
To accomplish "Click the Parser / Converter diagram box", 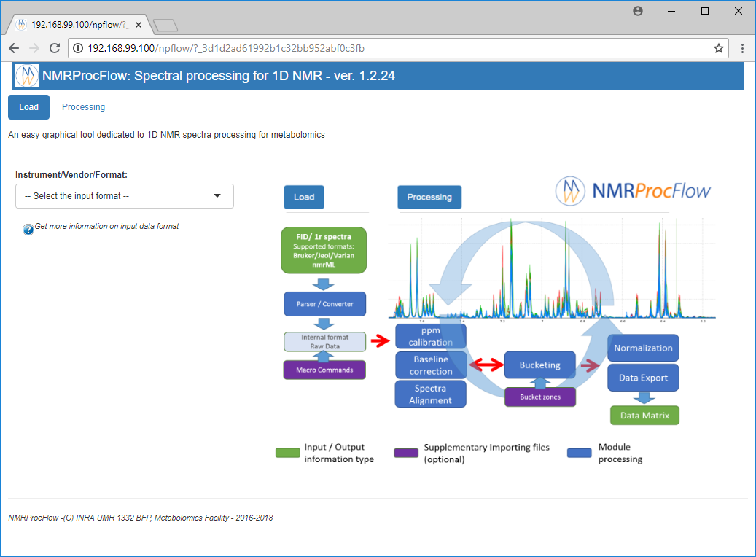I will (324, 304).
